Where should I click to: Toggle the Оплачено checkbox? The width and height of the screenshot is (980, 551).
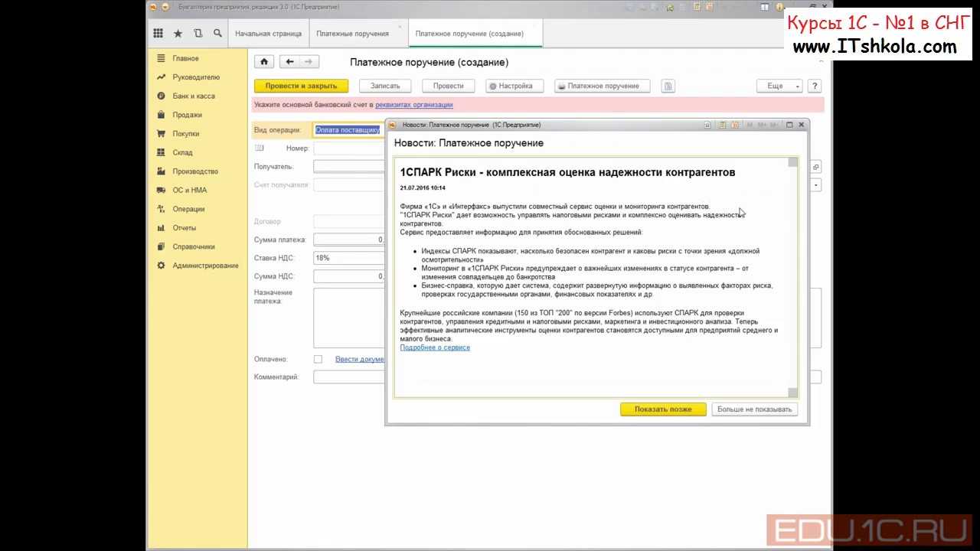click(318, 359)
